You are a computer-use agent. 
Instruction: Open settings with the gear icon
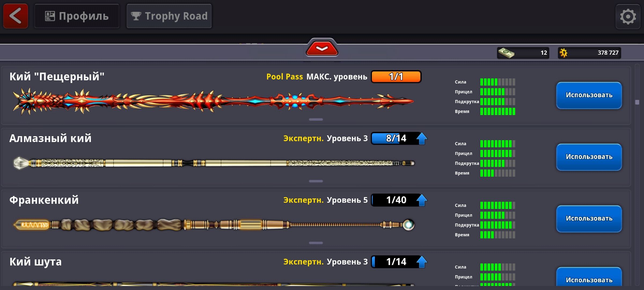point(628,17)
